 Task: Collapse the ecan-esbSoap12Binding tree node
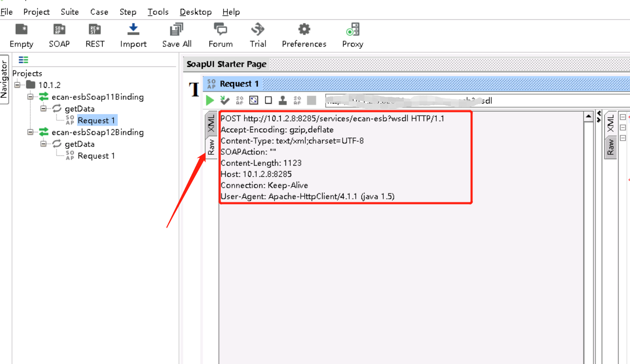click(30, 132)
